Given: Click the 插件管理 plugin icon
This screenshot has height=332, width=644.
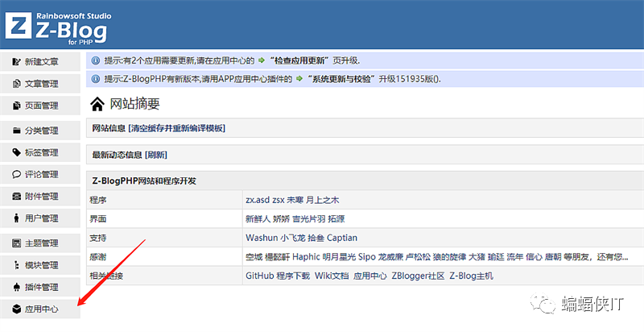Looking at the screenshot, I should (16, 287).
